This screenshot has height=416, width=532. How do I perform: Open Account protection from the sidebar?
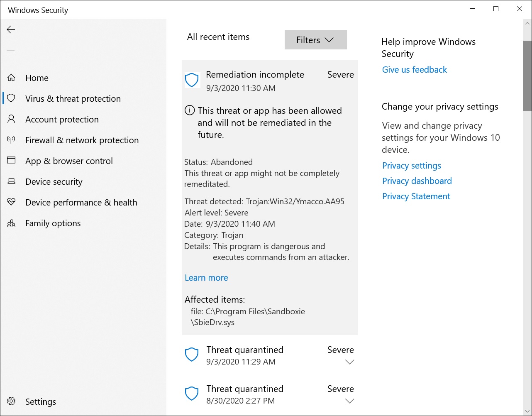pyautogui.click(x=62, y=119)
